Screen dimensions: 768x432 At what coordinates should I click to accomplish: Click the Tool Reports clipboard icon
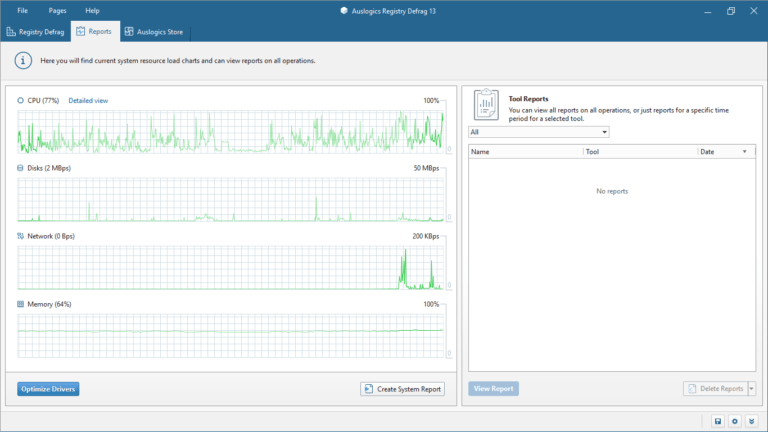click(486, 104)
